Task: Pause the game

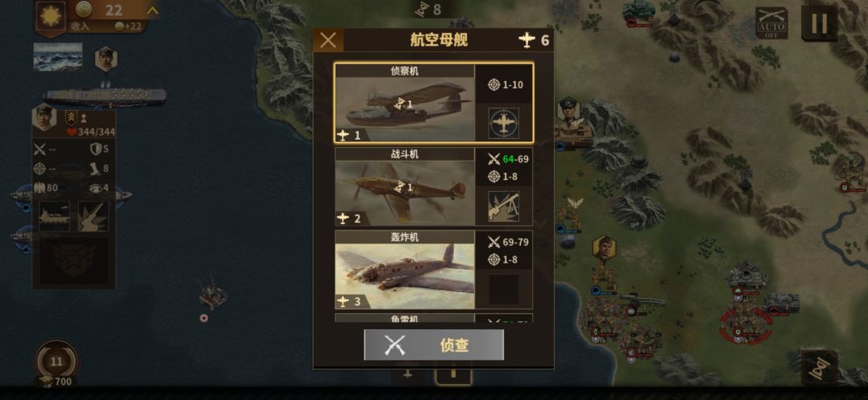Action: [x=819, y=23]
